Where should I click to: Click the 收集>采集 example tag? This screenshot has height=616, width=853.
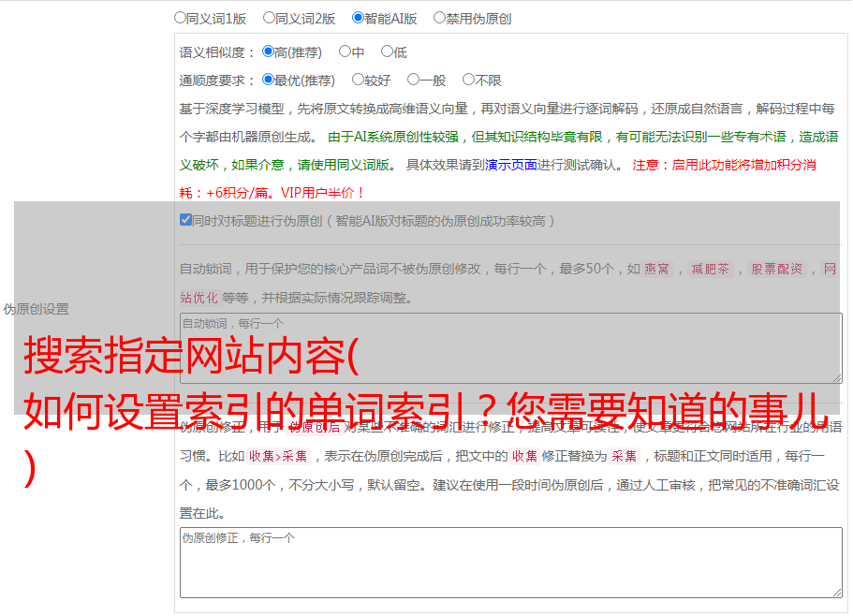[278, 456]
